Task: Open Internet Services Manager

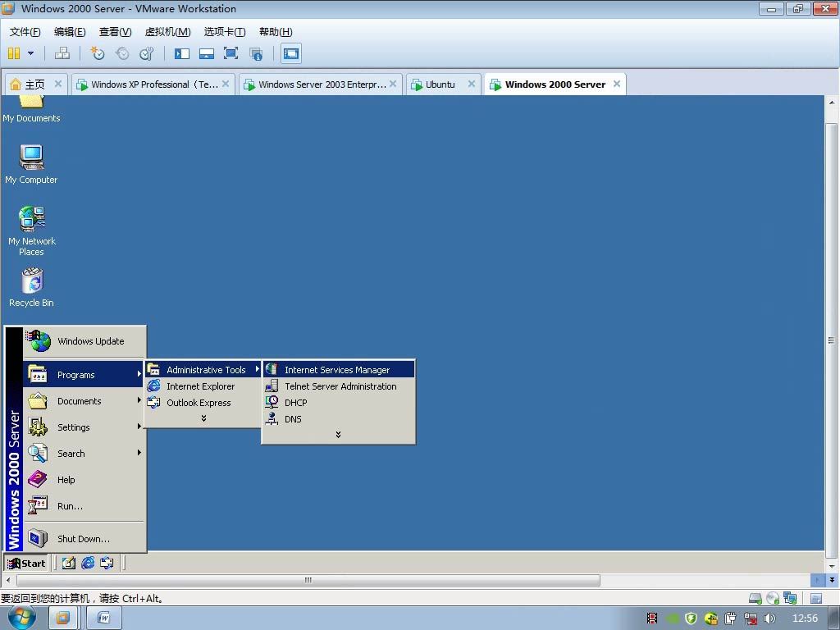Action: pos(339,370)
